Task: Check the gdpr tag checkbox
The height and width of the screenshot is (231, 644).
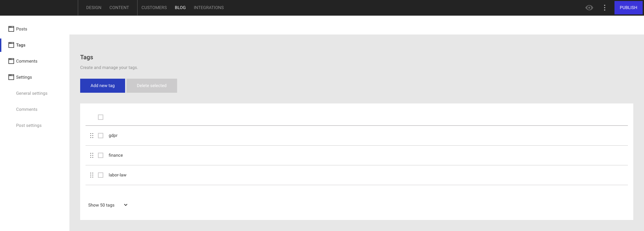Action: tap(100, 136)
